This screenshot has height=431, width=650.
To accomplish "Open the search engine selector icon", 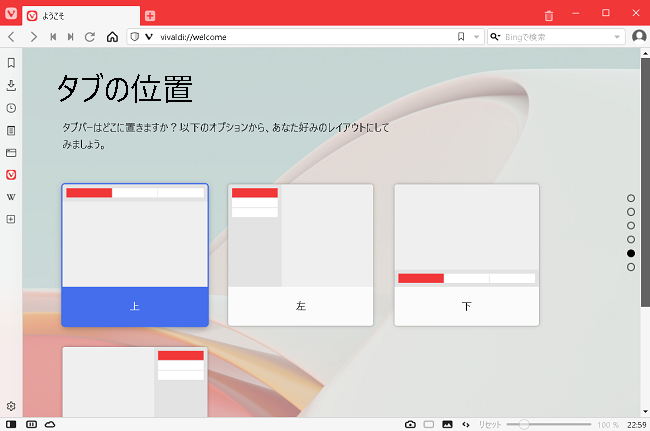I will 495,37.
